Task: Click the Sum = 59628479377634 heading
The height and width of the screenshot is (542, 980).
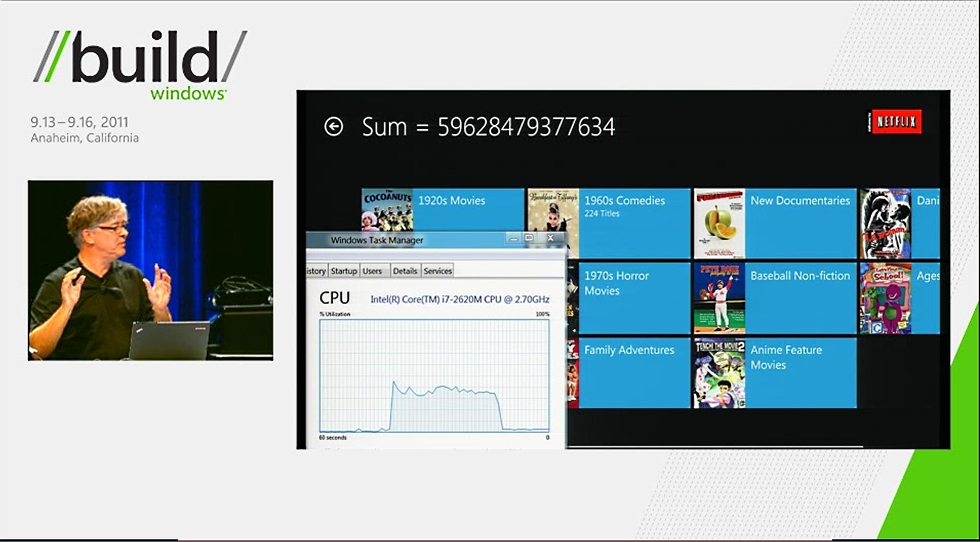Action: (x=488, y=127)
